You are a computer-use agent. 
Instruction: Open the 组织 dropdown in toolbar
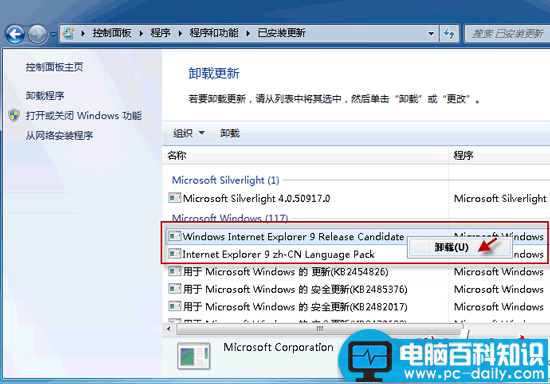(189, 133)
